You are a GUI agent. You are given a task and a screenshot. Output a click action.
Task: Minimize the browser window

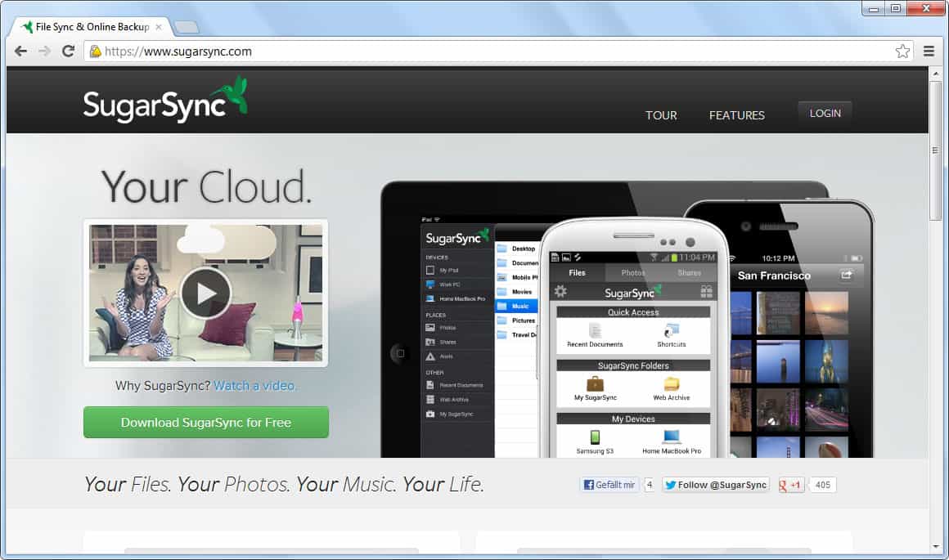[x=874, y=8]
